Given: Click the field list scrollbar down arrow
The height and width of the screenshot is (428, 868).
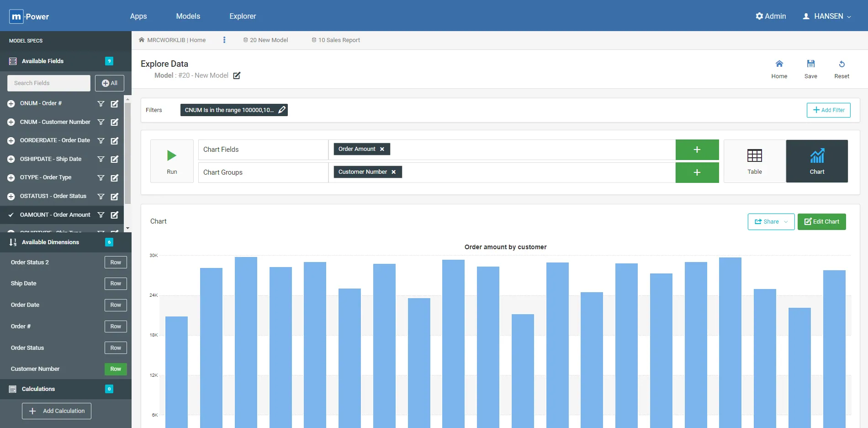Looking at the screenshot, I should (x=128, y=228).
